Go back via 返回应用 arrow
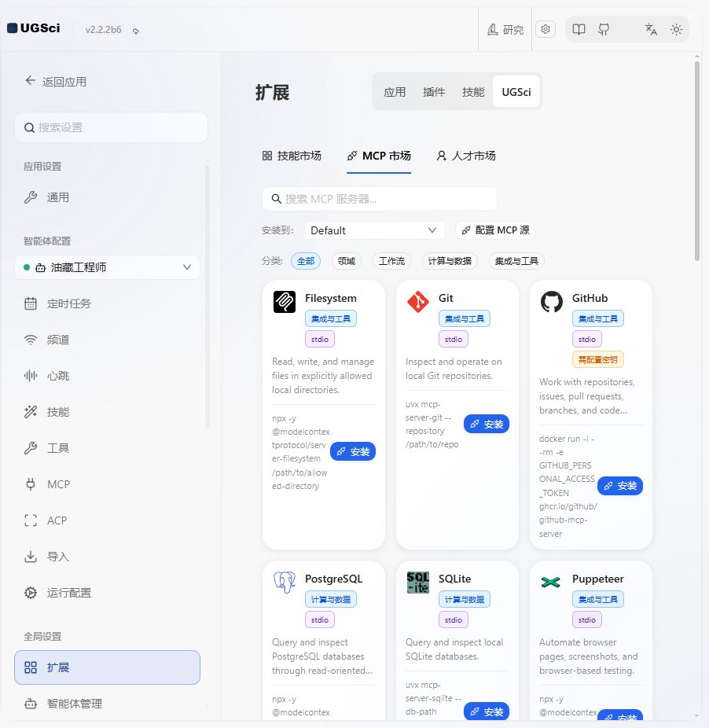Image resolution: width=709 pixels, height=728 pixels. [56, 81]
